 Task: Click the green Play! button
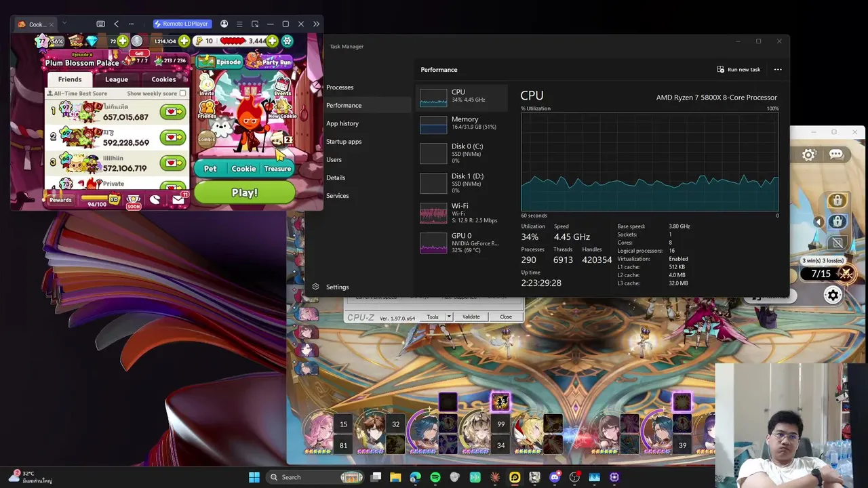click(245, 192)
